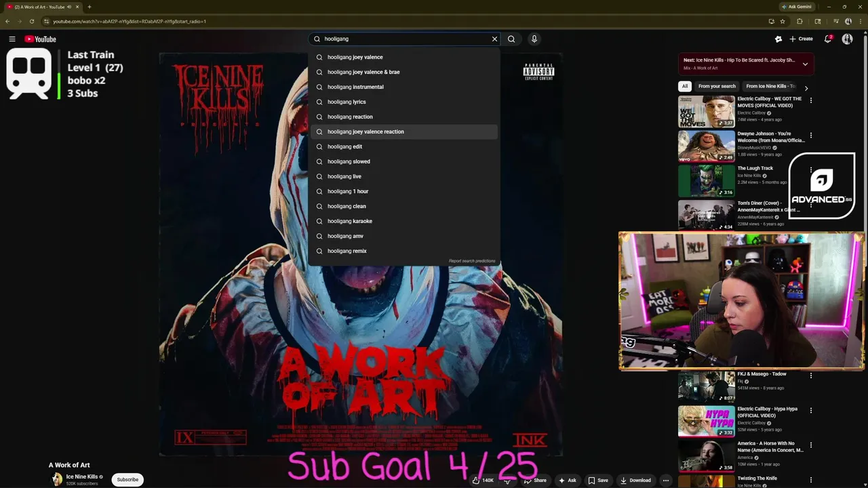Screen dimensions: 868x488
Task: Open more actions ellipsis under video
Action: (x=666, y=481)
